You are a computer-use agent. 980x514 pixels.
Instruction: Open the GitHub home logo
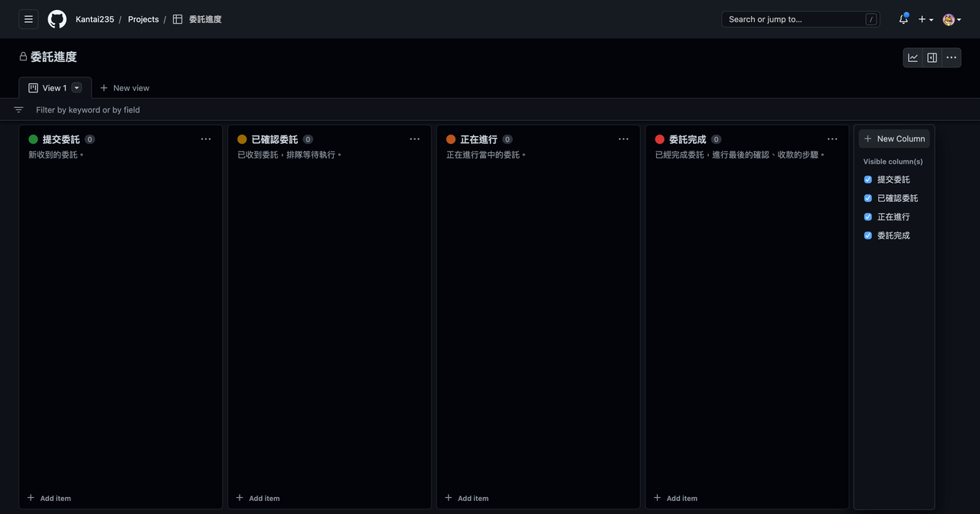point(57,18)
